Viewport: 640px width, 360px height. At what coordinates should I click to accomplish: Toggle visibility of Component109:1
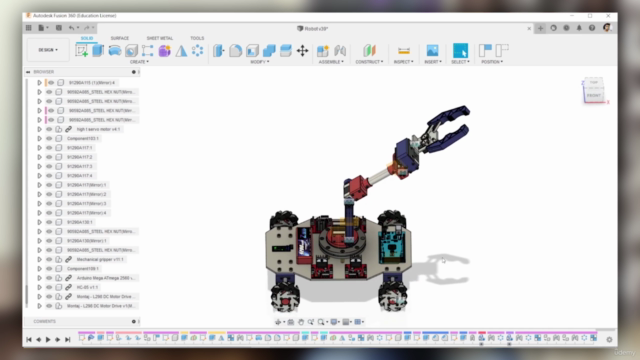pos(49,269)
